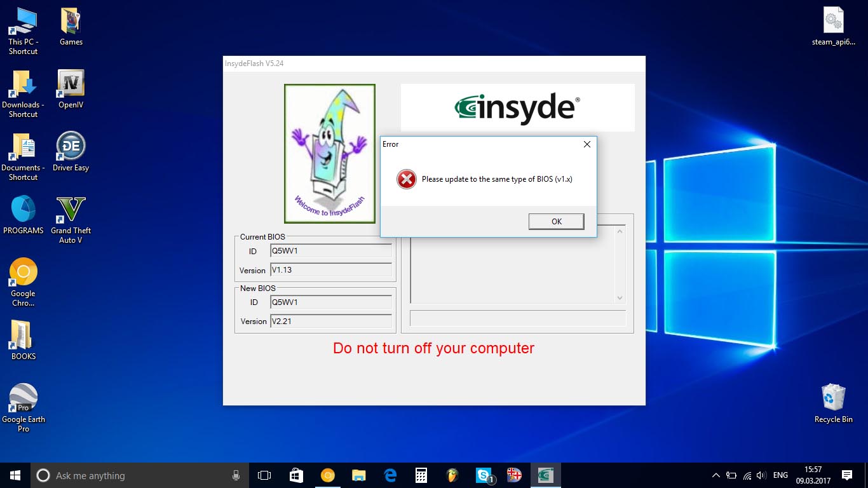Click the Current BIOS Version field
Screen dimensions: 868x488
[x=331, y=270]
